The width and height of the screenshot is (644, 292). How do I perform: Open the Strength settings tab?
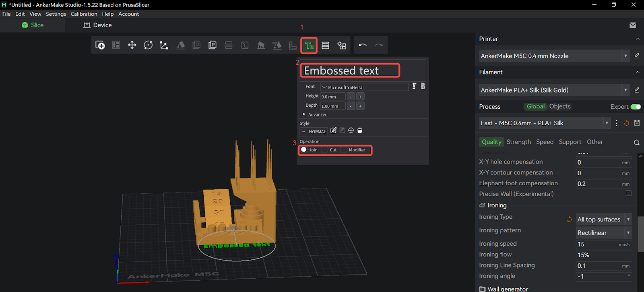click(x=518, y=142)
